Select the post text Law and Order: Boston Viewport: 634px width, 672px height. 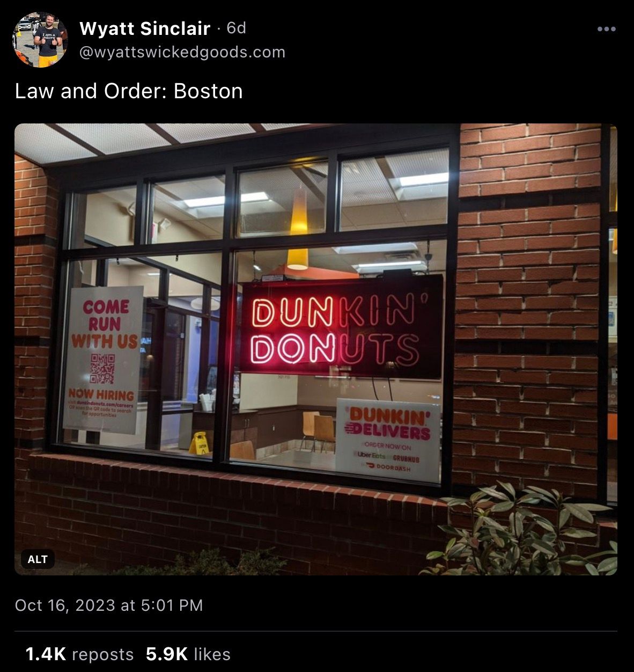(129, 91)
